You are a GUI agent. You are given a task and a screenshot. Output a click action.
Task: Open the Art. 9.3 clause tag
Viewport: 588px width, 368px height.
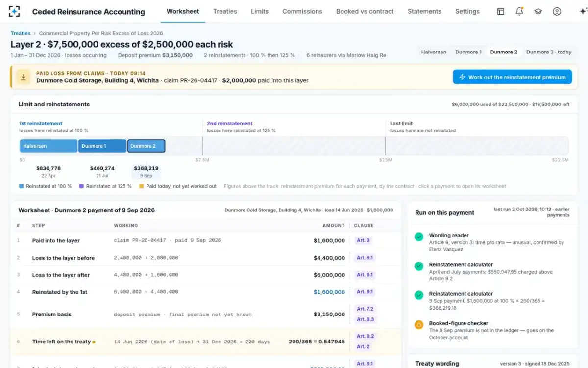(365, 319)
